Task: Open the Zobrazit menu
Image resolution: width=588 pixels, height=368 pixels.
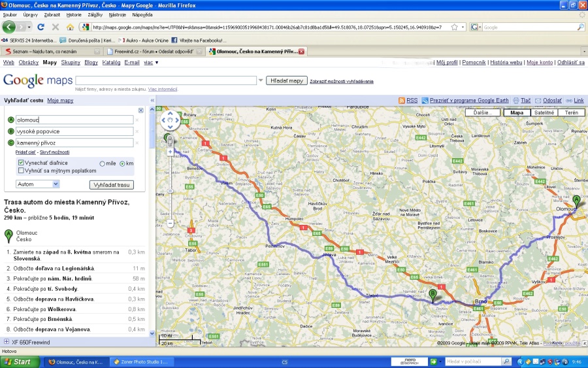Action: click(52, 14)
